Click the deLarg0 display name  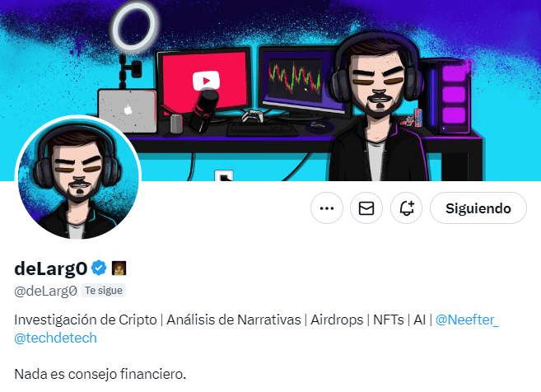click(51, 268)
